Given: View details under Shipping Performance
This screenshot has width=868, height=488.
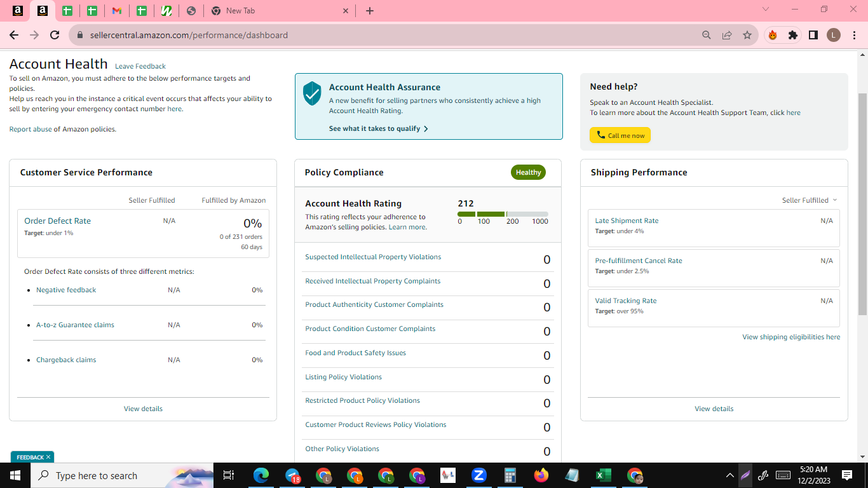Looking at the screenshot, I should tap(714, 409).
